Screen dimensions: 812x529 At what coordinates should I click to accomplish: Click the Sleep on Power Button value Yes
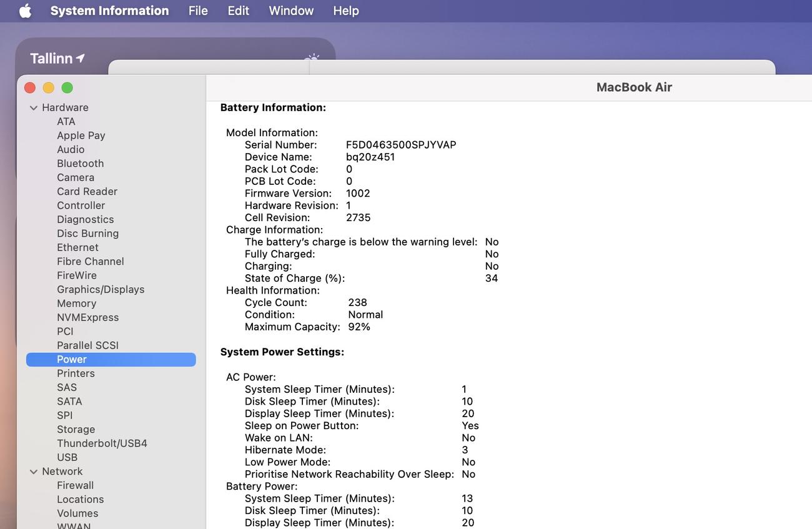[x=470, y=426]
